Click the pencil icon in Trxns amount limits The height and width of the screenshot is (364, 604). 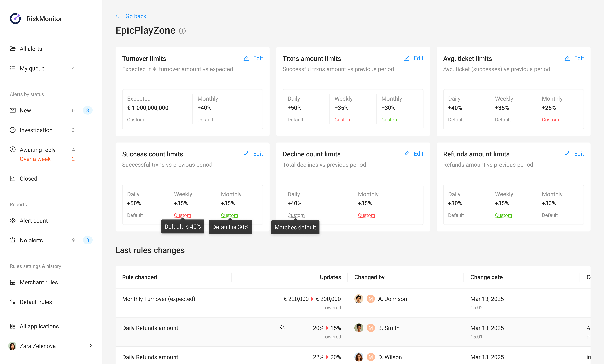point(406,58)
